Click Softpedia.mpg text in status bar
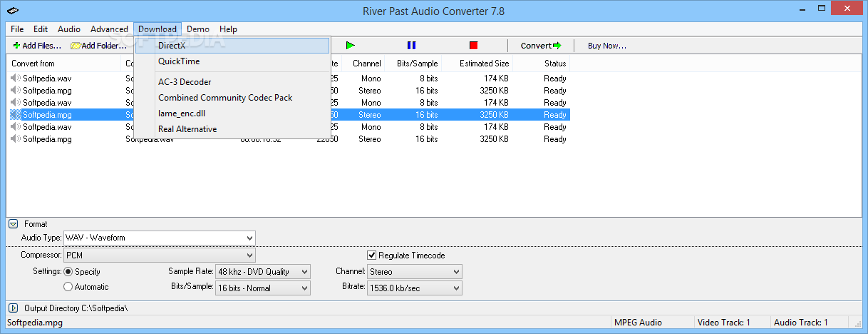 (35, 323)
